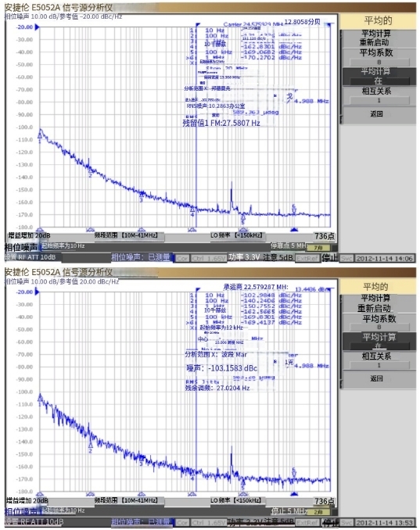Click LO 频率 [<150kHz] in 14:06 screen

coord(236,235)
